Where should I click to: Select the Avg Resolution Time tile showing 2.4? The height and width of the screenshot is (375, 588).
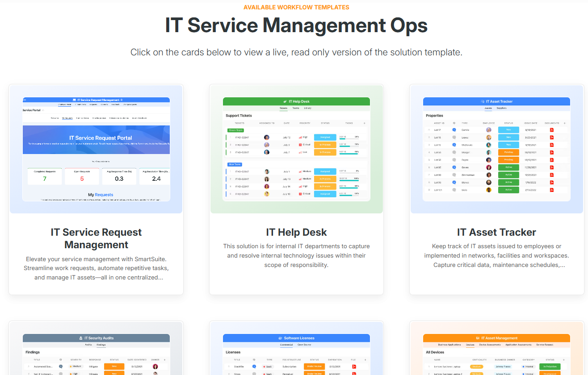point(155,176)
